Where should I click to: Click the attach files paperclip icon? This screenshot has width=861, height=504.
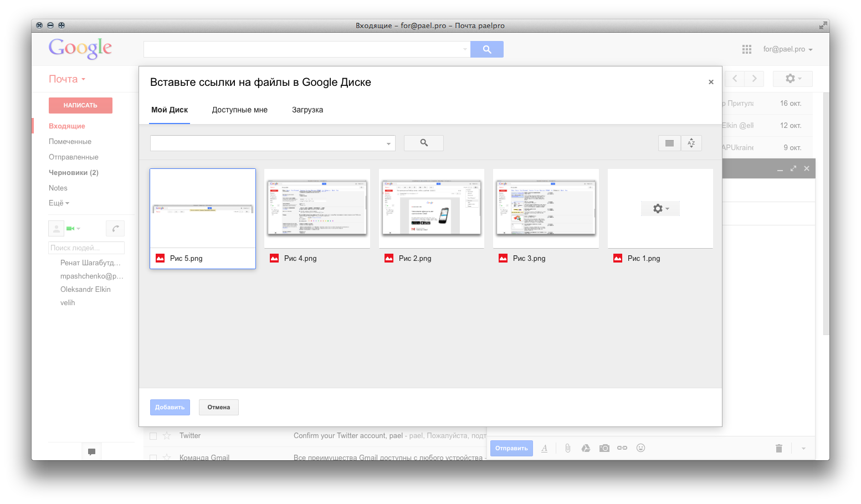[567, 448]
